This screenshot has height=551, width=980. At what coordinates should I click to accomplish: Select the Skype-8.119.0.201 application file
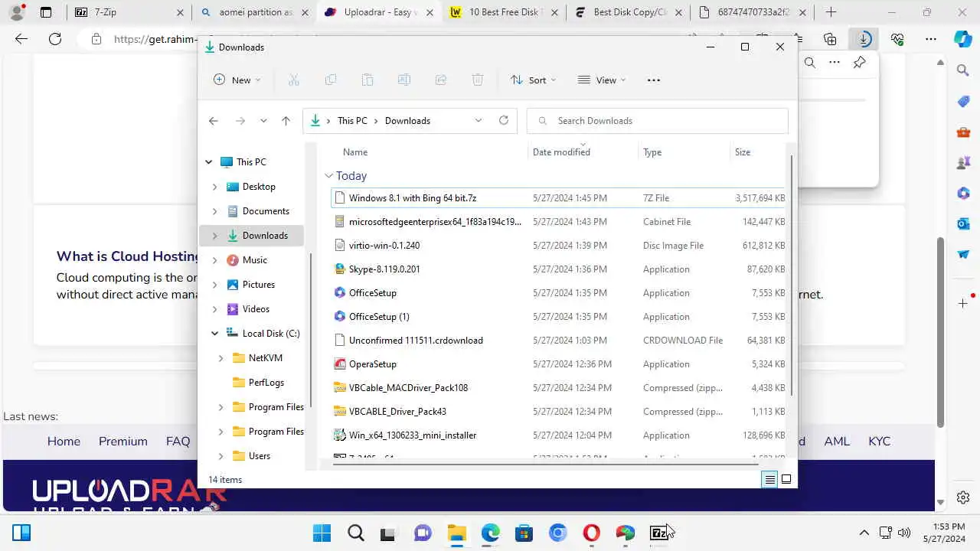[x=559, y=269]
